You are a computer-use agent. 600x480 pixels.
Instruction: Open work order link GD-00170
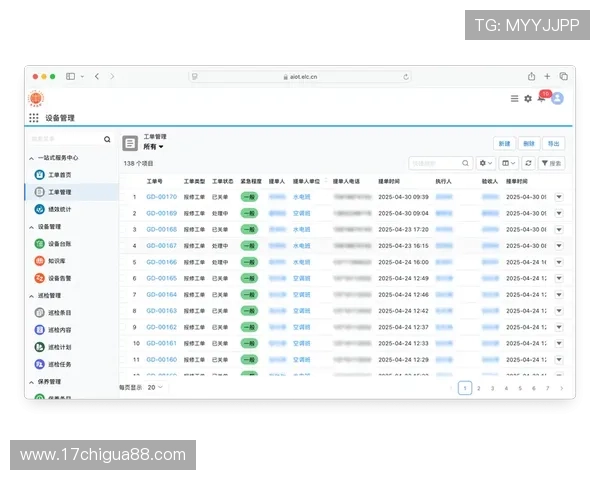(161, 197)
